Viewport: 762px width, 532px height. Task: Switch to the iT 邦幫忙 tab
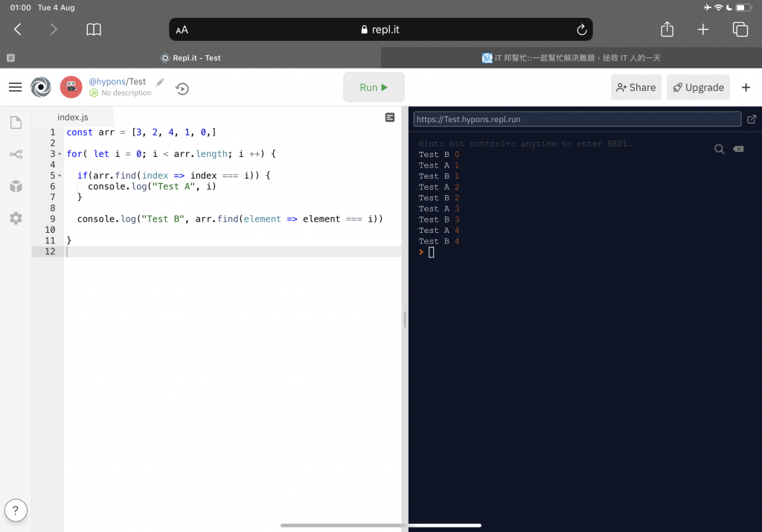pos(571,58)
